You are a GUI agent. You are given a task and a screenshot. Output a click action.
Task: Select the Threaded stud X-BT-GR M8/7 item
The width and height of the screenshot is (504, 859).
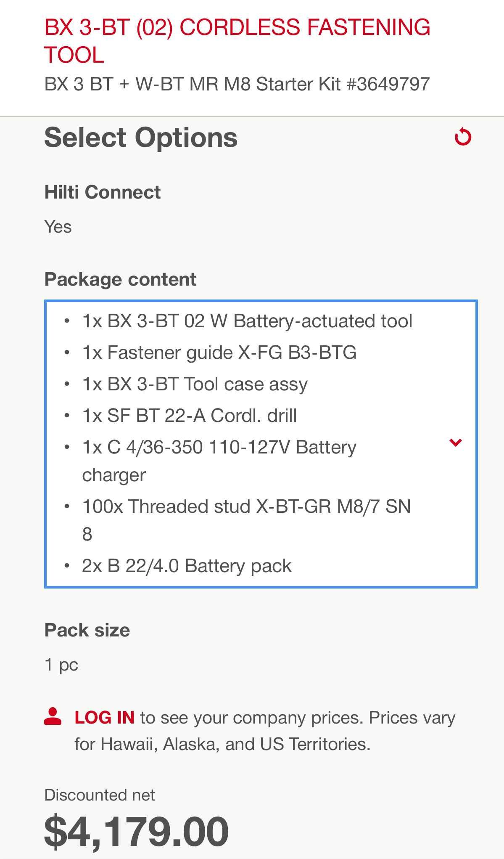pyautogui.click(x=246, y=520)
